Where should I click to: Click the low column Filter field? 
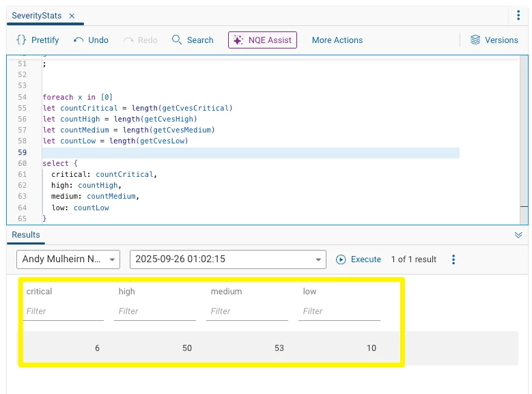pyautogui.click(x=339, y=311)
